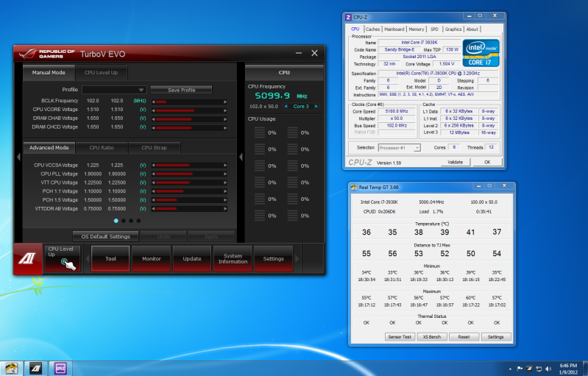The image size is (588, 376).
Task: Click Reset in Real Temp
Action: (x=464, y=337)
